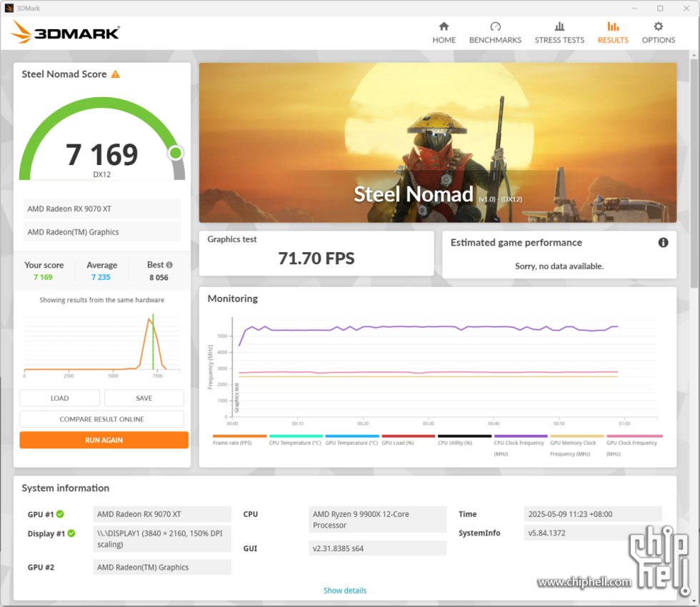The height and width of the screenshot is (607, 700).
Task: Click the 3DMark logo in header
Action: pos(65,32)
